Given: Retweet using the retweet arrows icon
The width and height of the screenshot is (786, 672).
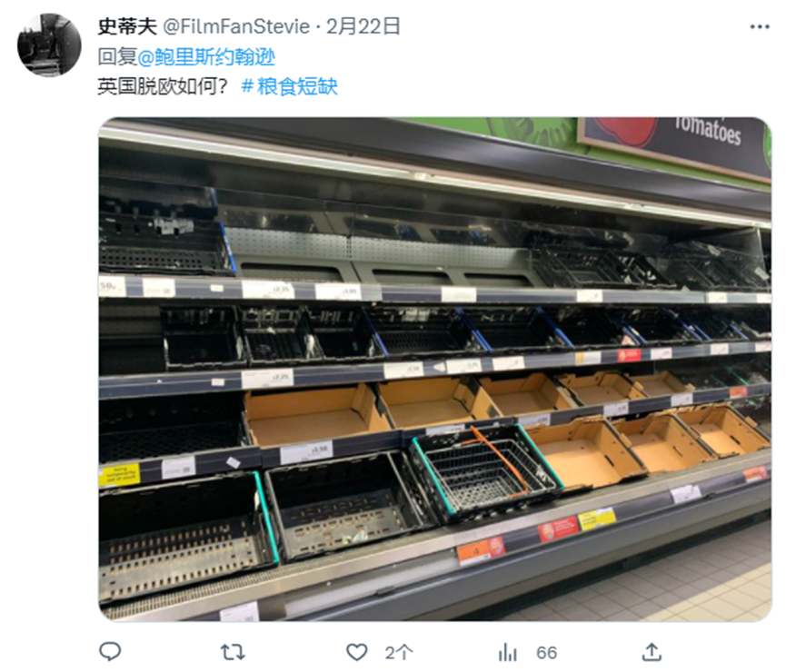Looking at the screenshot, I should point(233,652).
